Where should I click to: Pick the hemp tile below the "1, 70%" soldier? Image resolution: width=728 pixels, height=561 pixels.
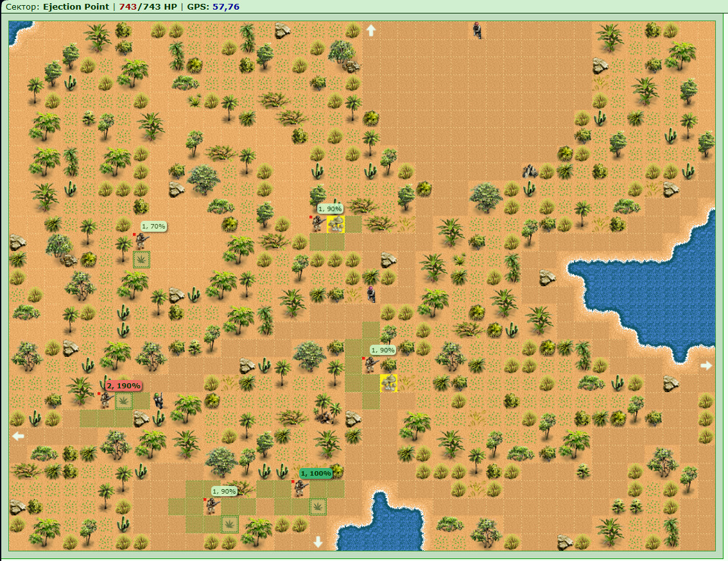(x=142, y=259)
